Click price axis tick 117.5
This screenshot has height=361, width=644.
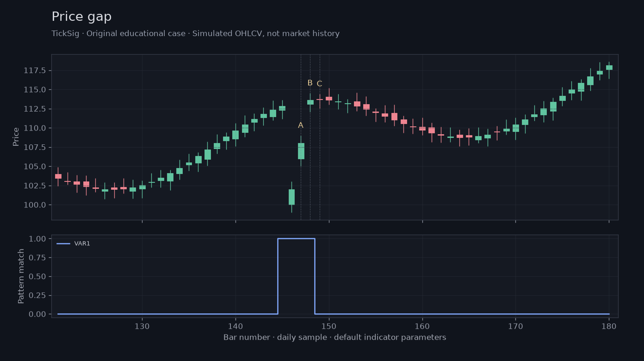[x=35, y=70]
